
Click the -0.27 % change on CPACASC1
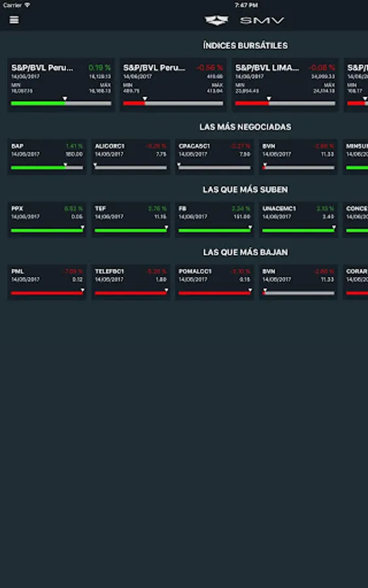240,146
